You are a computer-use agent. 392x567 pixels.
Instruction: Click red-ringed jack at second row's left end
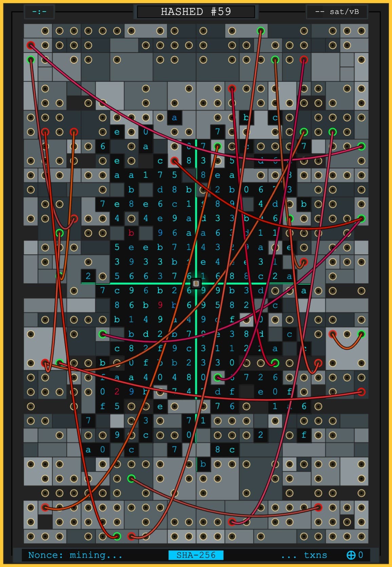(x=31, y=45)
